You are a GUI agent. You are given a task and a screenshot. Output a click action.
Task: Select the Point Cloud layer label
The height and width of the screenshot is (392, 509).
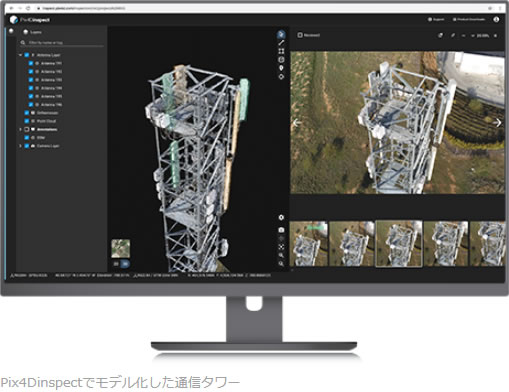pyautogui.click(x=46, y=121)
